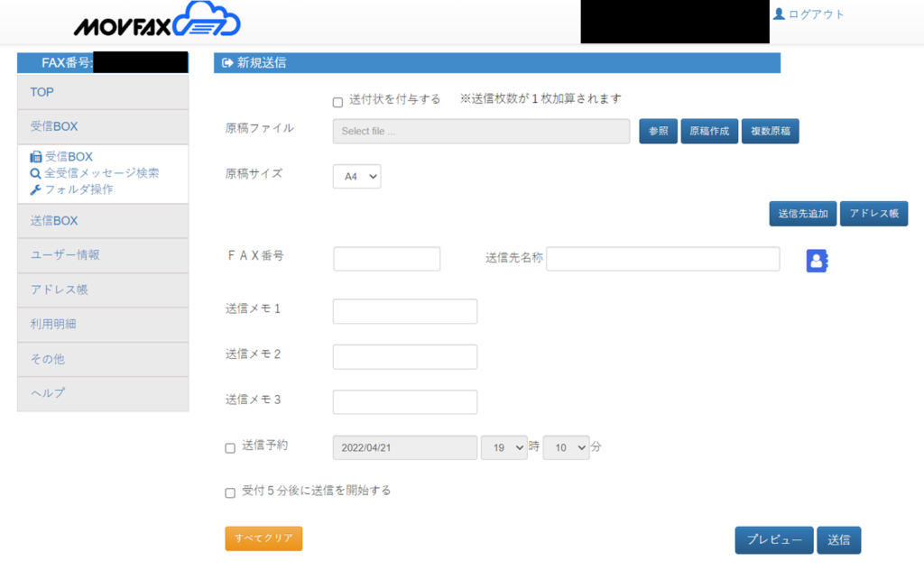Click the 送信 submit button
This screenshot has width=924, height=570.
[838, 540]
